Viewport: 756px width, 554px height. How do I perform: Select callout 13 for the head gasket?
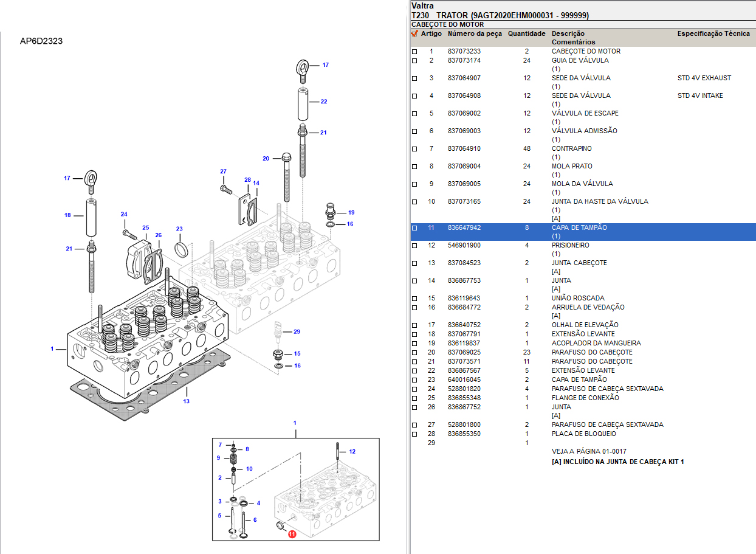(187, 401)
